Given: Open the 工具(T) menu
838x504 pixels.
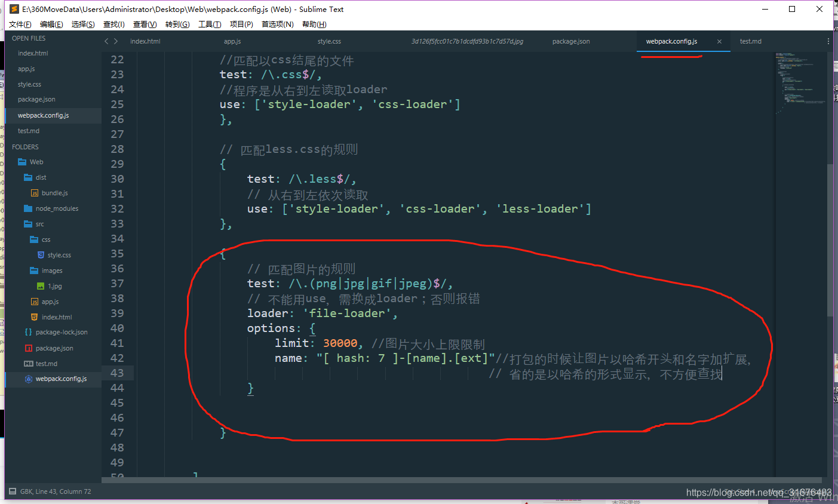Looking at the screenshot, I should coord(210,24).
